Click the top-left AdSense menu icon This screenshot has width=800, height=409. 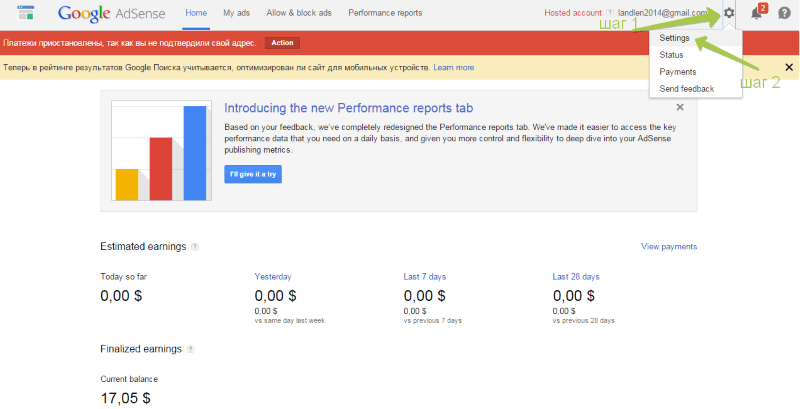[x=26, y=13]
